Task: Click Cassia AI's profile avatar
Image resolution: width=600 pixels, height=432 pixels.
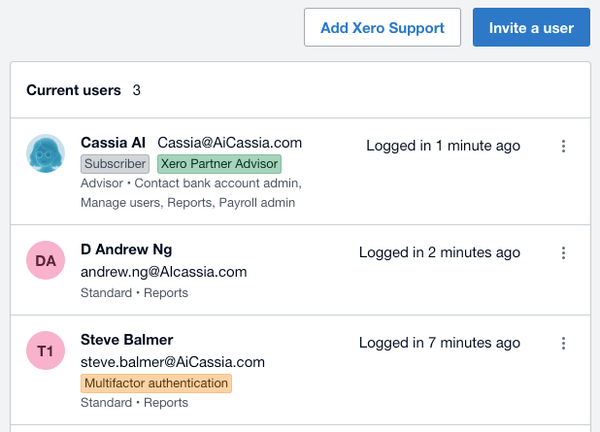Action: point(46,153)
